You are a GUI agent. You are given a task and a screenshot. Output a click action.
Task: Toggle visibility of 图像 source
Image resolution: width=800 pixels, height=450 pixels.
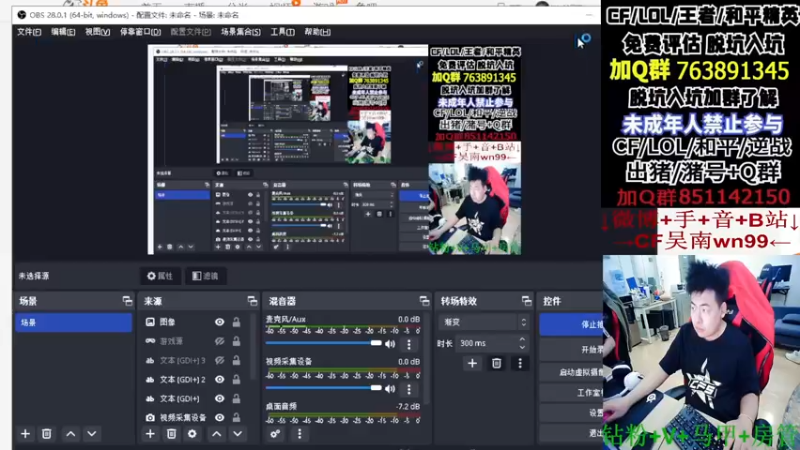219,322
